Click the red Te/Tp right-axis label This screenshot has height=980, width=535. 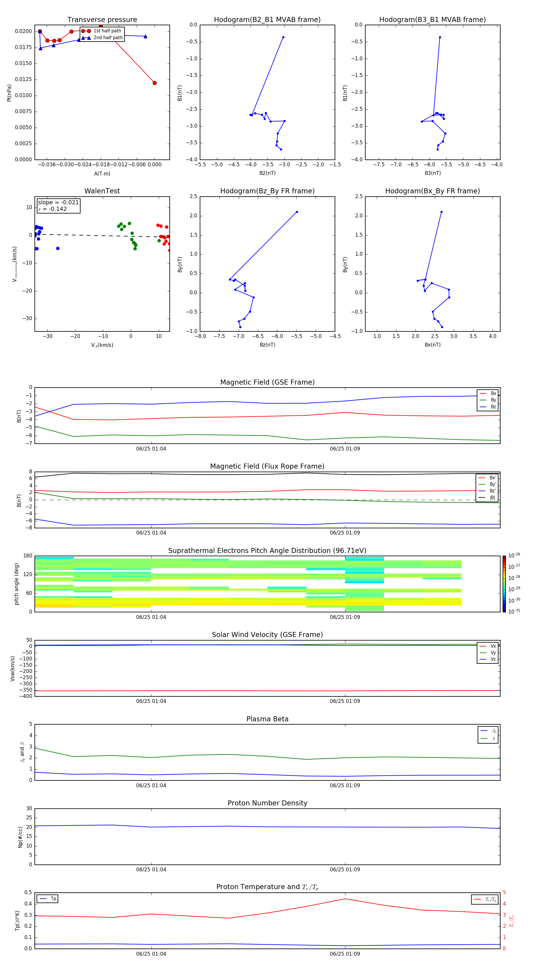point(512,921)
